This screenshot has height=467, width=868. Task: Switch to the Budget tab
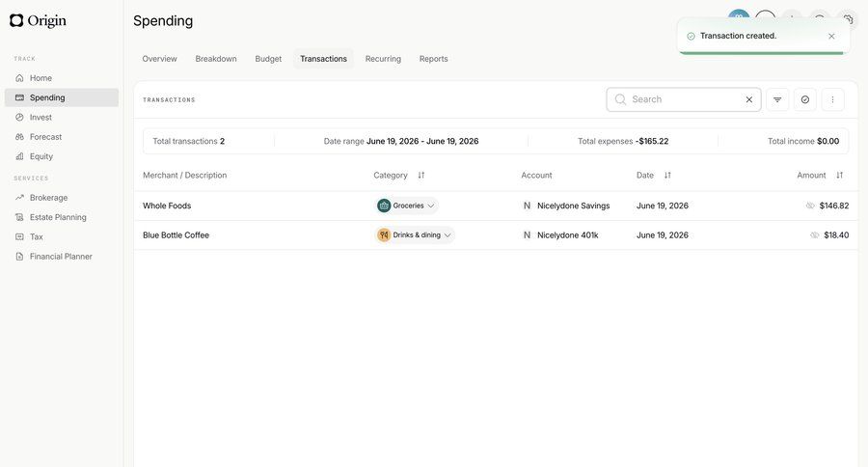coord(268,59)
